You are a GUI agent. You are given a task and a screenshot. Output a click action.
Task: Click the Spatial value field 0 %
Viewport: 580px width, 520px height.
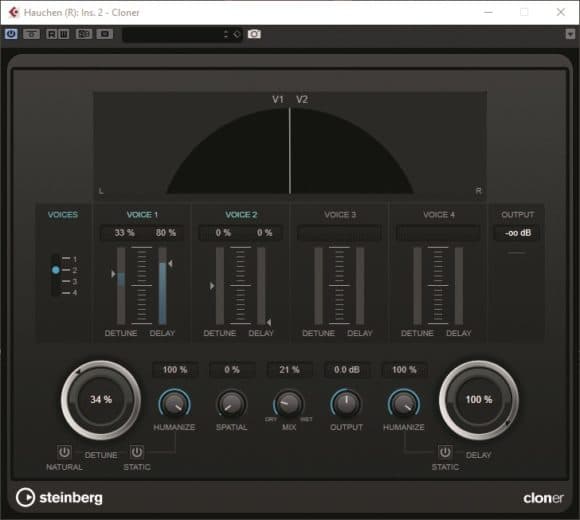[x=232, y=369]
